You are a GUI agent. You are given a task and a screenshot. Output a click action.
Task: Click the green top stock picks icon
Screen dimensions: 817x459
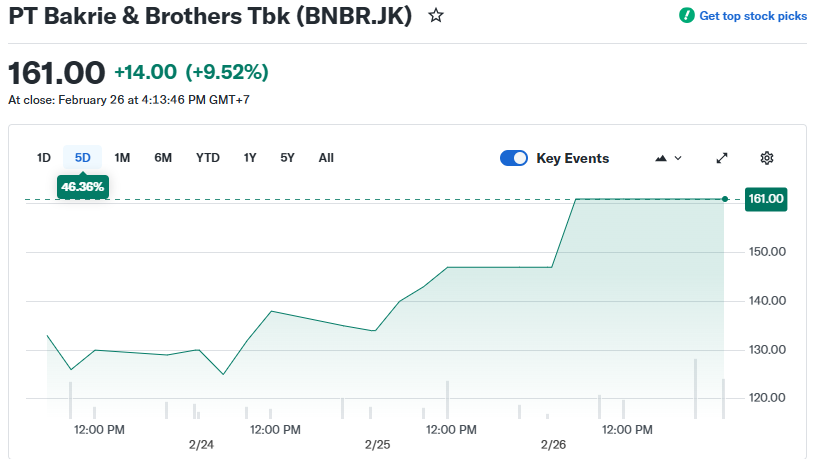point(686,16)
